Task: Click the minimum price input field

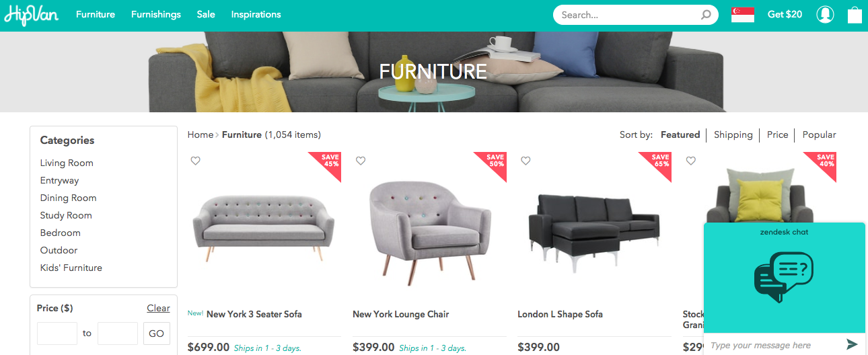Action: point(57,333)
